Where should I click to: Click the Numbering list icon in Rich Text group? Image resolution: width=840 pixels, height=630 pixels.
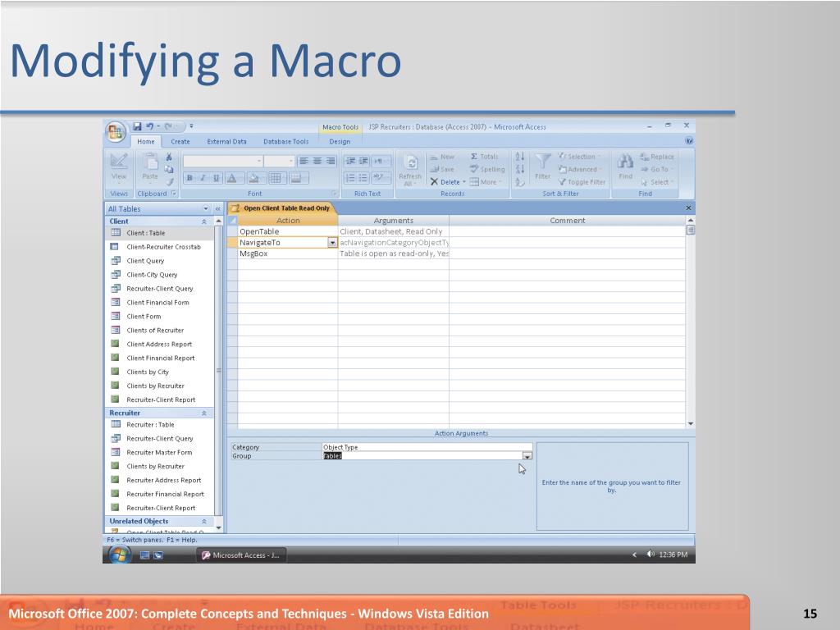pyautogui.click(x=349, y=178)
